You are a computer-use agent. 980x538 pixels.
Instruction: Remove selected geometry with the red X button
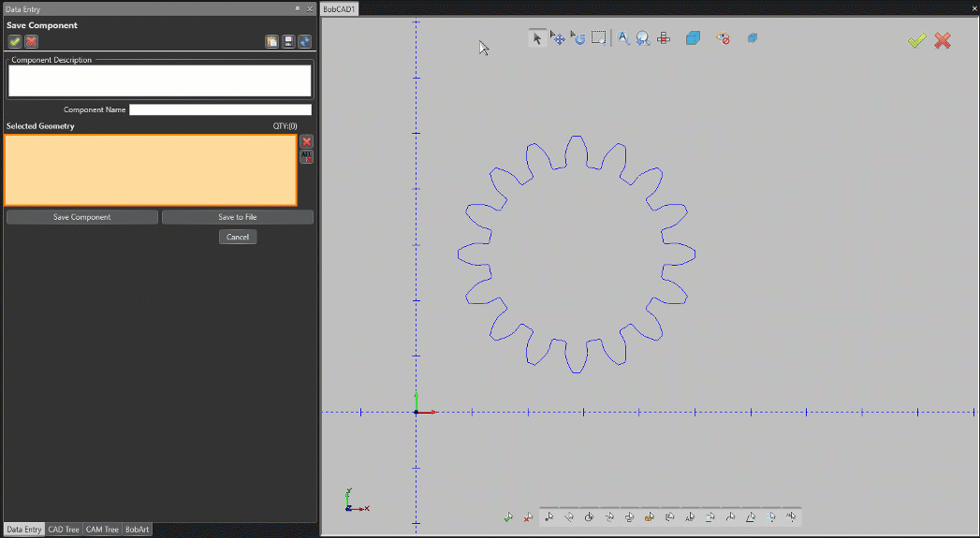(306, 141)
